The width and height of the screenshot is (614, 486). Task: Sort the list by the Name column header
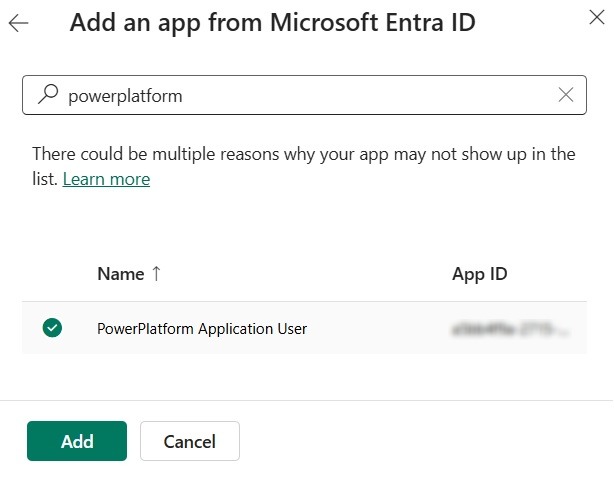coord(121,274)
